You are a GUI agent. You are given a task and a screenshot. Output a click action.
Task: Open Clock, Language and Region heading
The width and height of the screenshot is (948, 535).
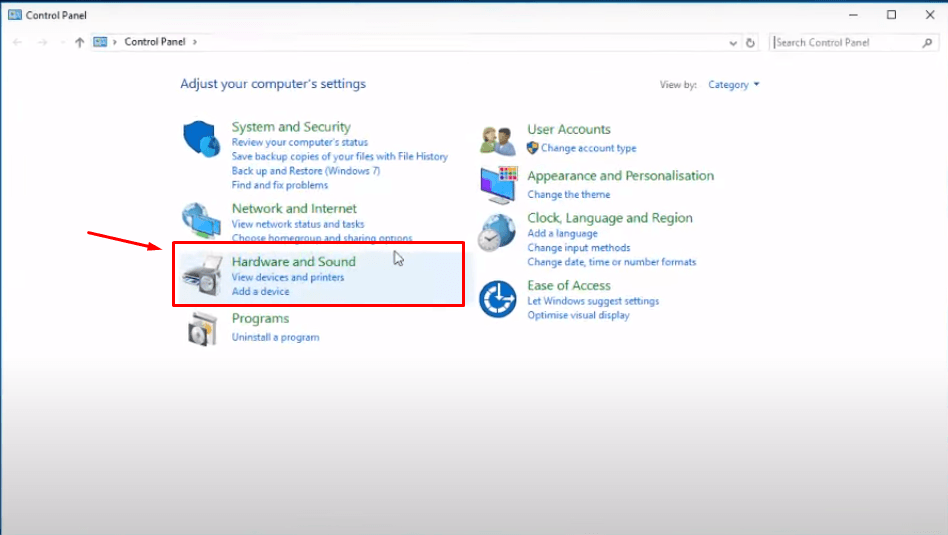pyautogui.click(x=609, y=218)
